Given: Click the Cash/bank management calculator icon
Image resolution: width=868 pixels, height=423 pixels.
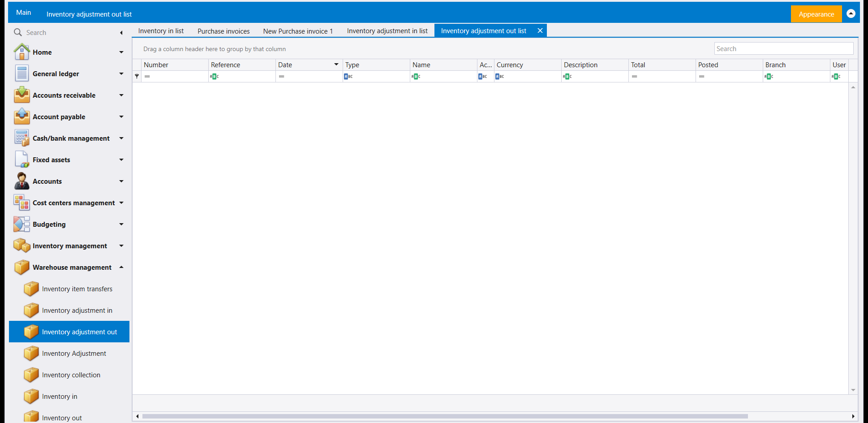Looking at the screenshot, I should click(x=21, y=138).
